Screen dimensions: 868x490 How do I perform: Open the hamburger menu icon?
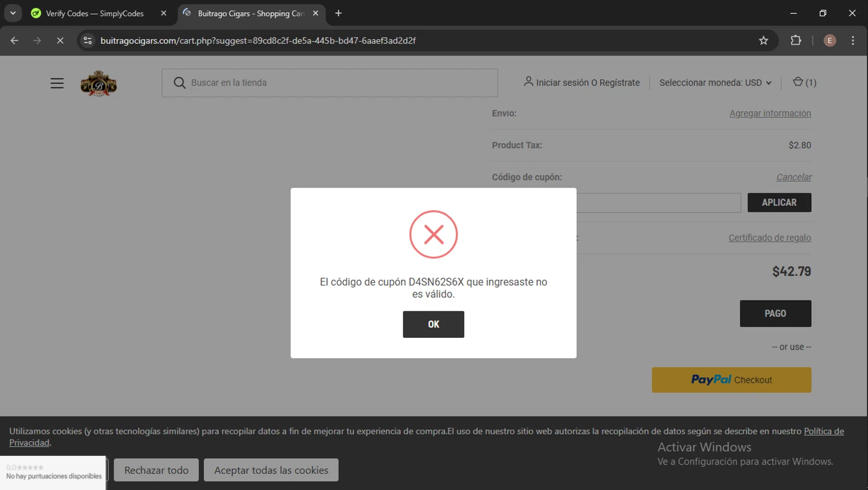[x=57, y=83]
